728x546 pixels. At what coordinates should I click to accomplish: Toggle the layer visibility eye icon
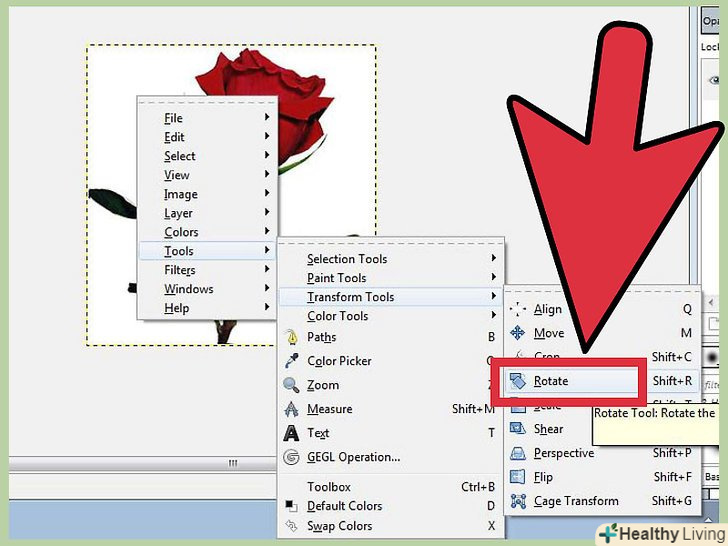click(x=715, y=80)
